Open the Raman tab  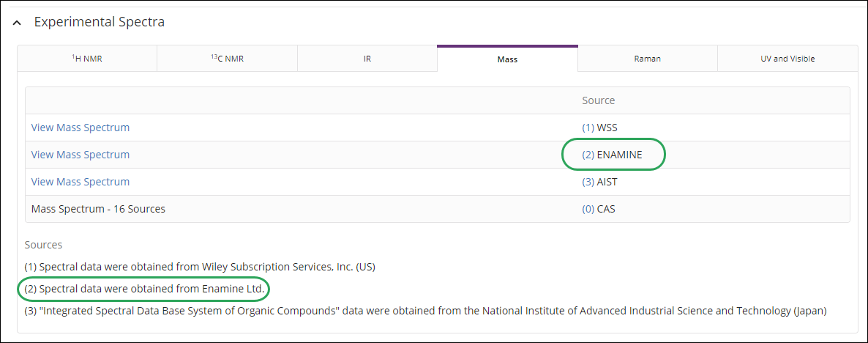point(648,59)
